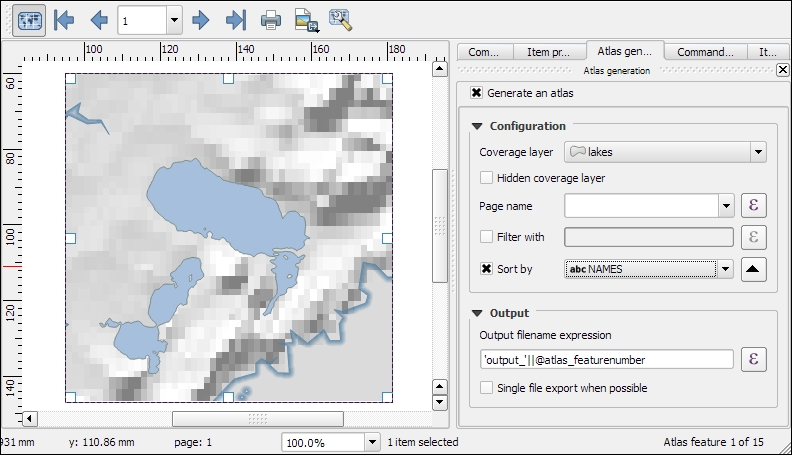Click scrollbar down arrow at bottom
This screenshot has height=455, width=792.
click(x=440, y=402)
